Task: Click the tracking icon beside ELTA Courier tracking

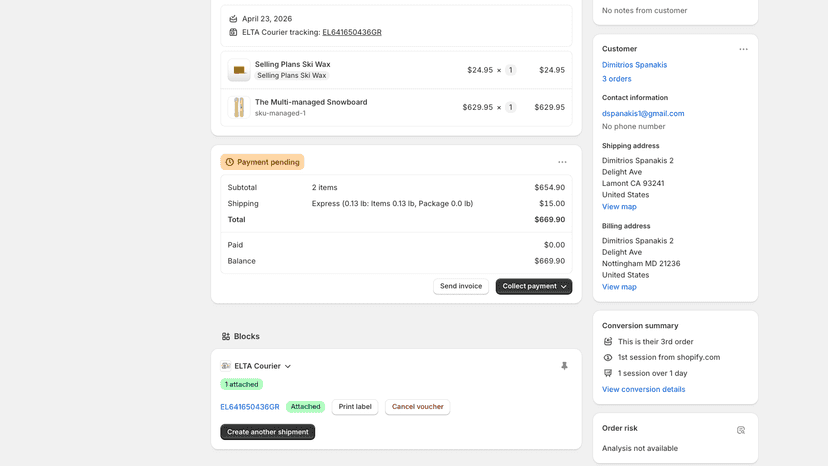Action: [x=233, y=32]
